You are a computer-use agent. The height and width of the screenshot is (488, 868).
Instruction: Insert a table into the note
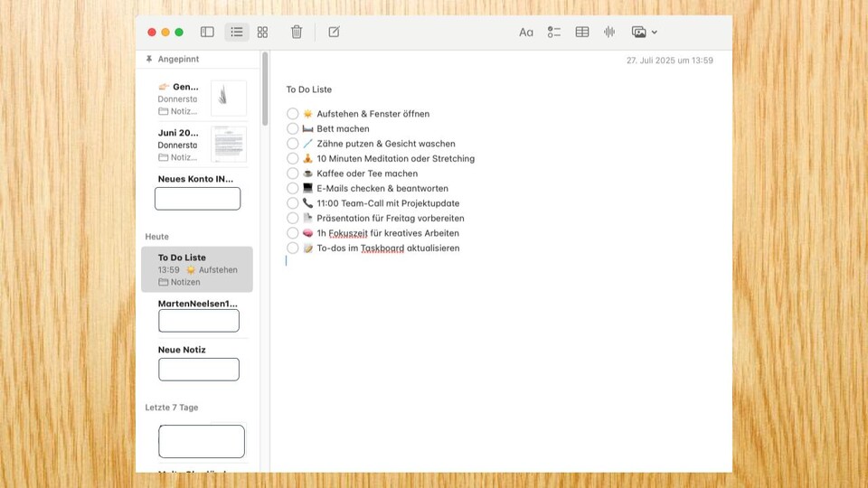pos(582,32)
